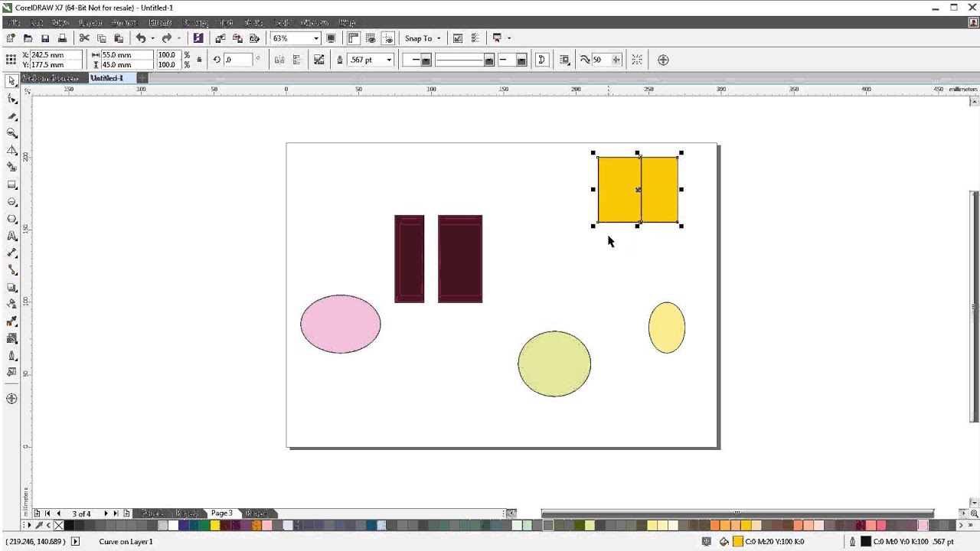Viewport: 980px width, 551px height.
Task: Open the outline width dropdown
Action: pos(389,60)
